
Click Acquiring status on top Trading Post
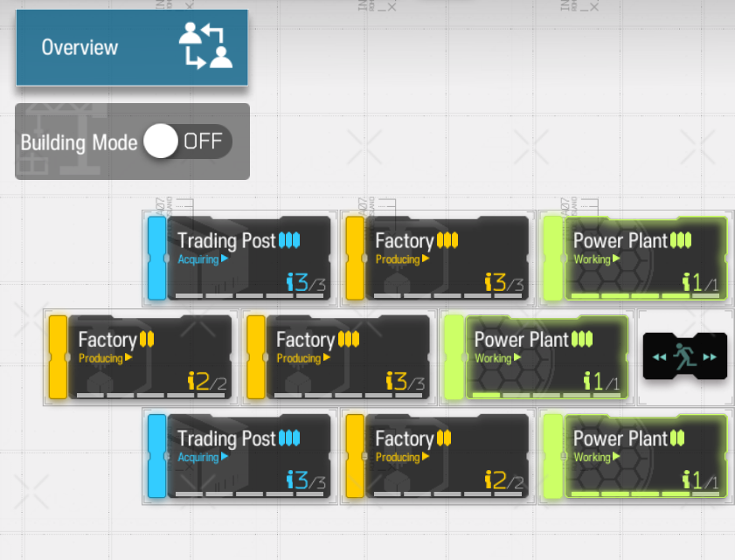pos(203,259)
